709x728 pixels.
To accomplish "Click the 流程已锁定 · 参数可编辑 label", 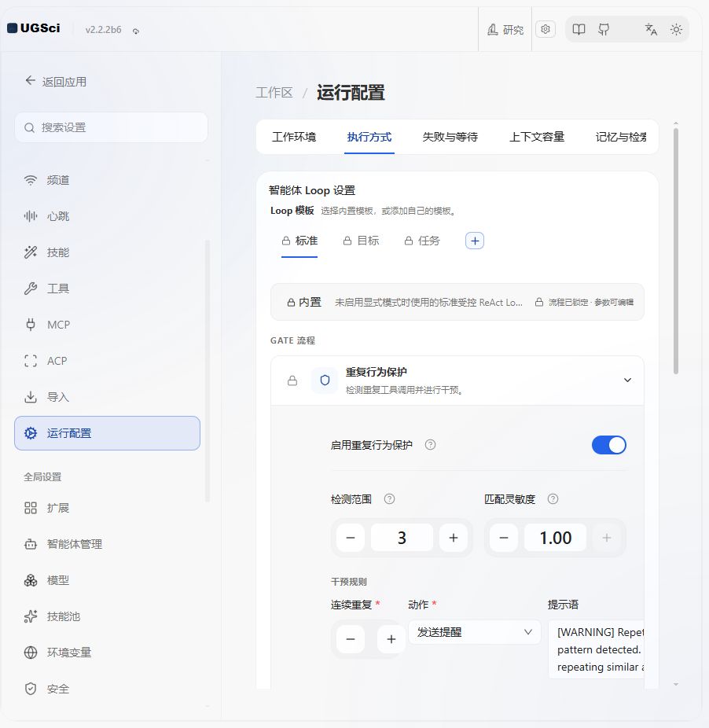I will click(584, 302).
